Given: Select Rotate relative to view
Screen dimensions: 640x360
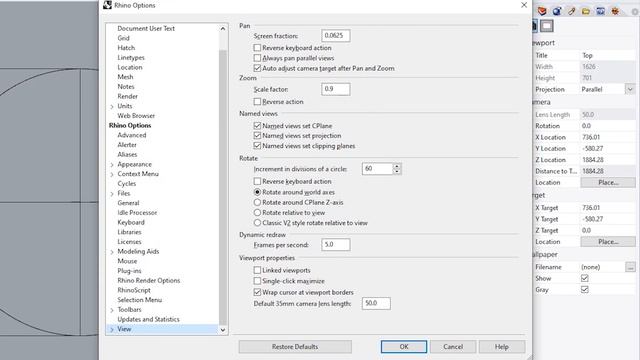Looking at the screenshot, I should coord(257,212).
